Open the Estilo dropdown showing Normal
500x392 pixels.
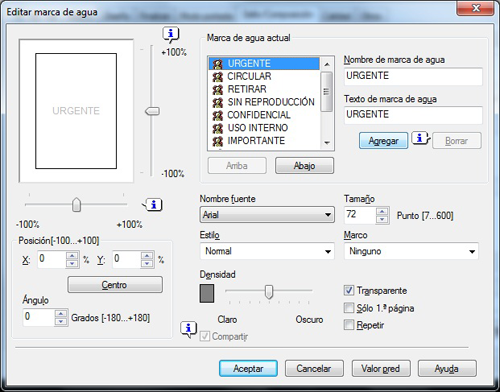coord(267,251)
